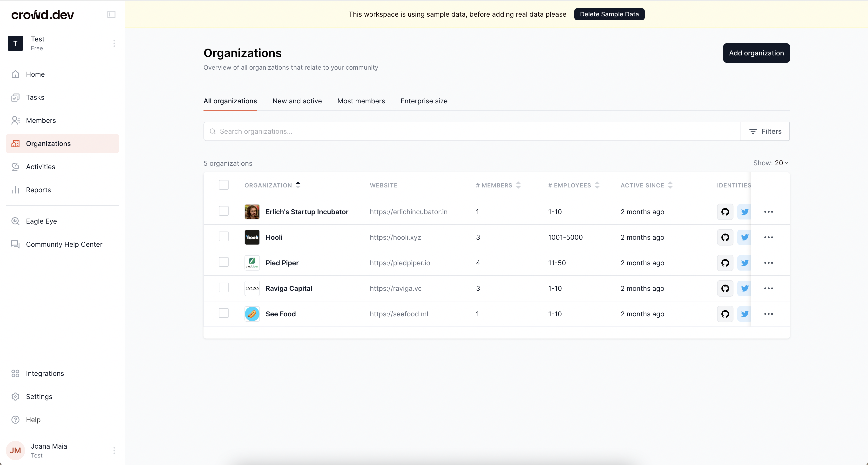Check the select-all organizations checkbox
This screenshot has width=868, height=465.
224,185
